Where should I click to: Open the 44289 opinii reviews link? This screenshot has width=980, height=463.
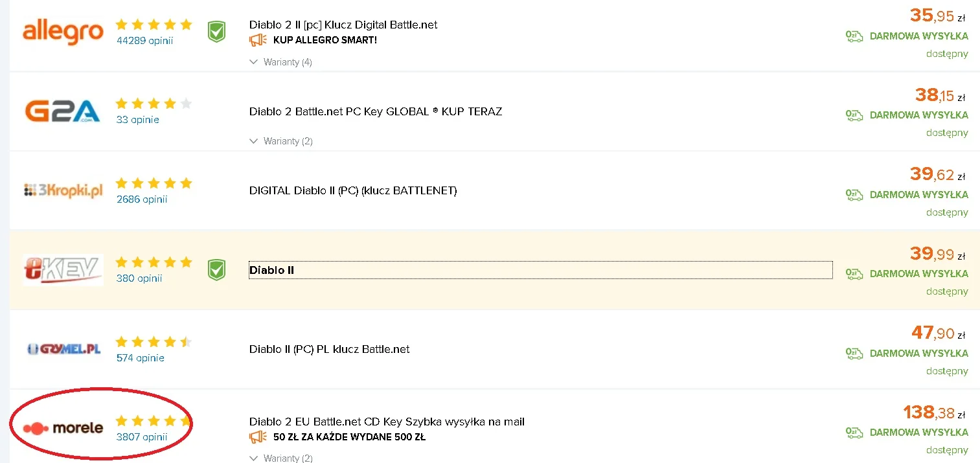point(144,40)
